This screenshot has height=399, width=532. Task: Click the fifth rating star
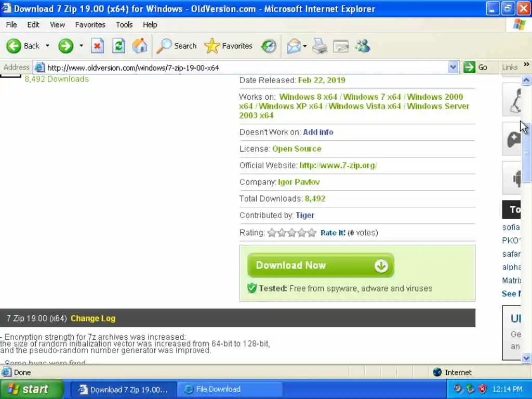click(312, 233)
